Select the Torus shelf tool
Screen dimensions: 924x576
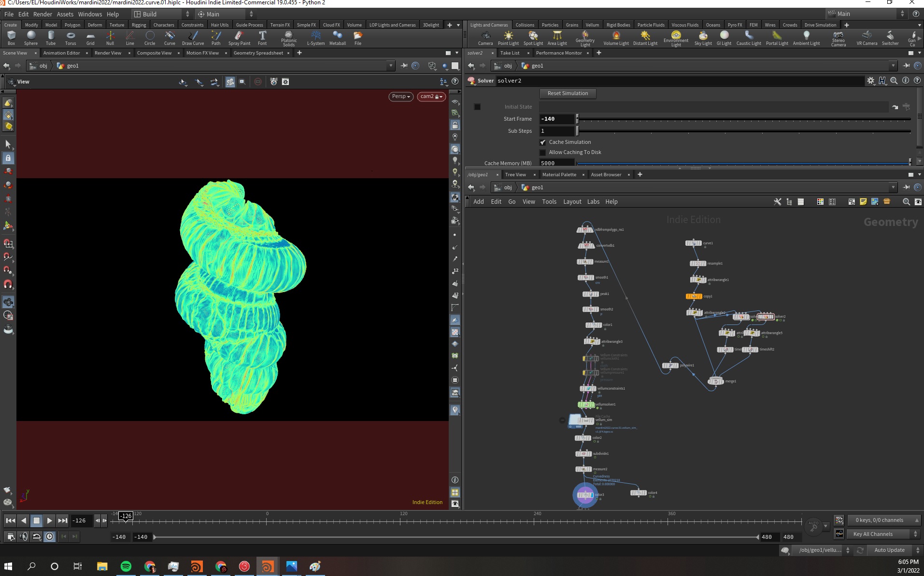click(71, 38)
